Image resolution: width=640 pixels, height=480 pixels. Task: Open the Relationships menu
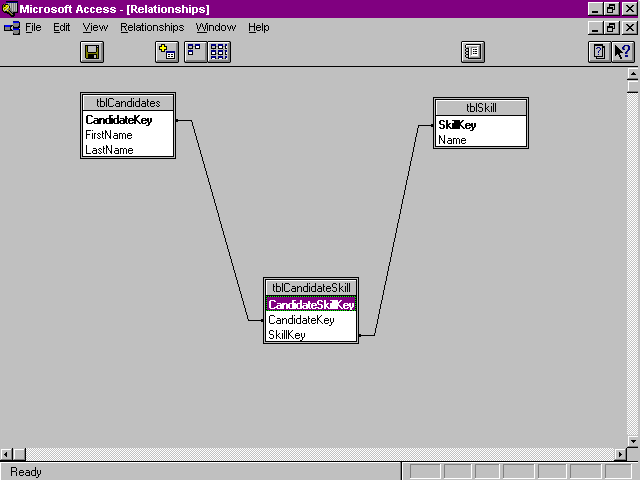coord(152,27)
